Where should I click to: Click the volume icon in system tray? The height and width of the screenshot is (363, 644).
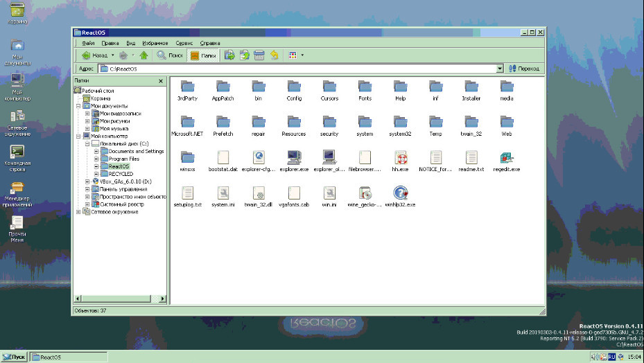(x=594, y=357)
